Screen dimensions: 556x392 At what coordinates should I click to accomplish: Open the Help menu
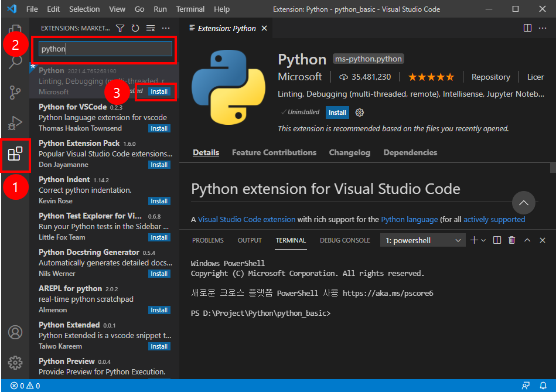(x=221, y=9)
